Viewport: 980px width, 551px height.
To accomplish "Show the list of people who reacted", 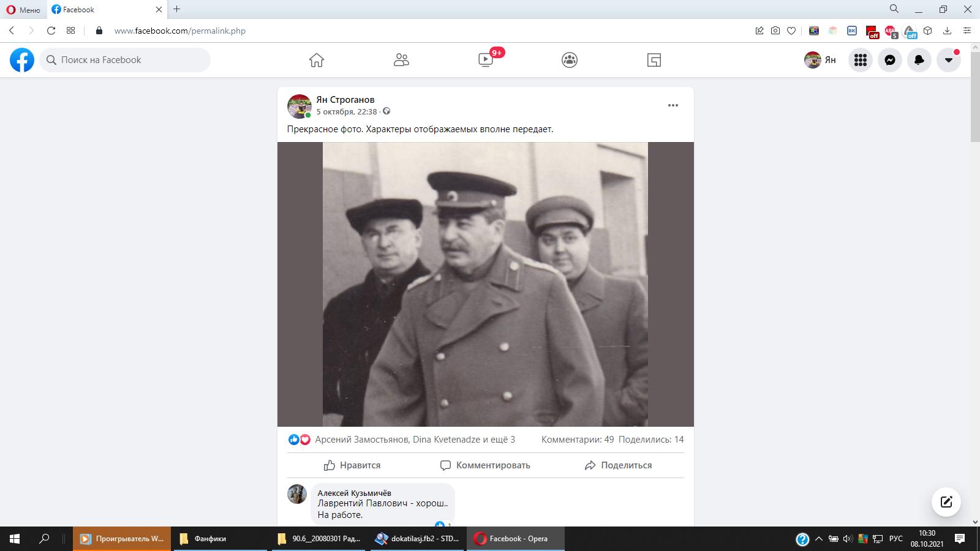I will [x=415, y=440].
